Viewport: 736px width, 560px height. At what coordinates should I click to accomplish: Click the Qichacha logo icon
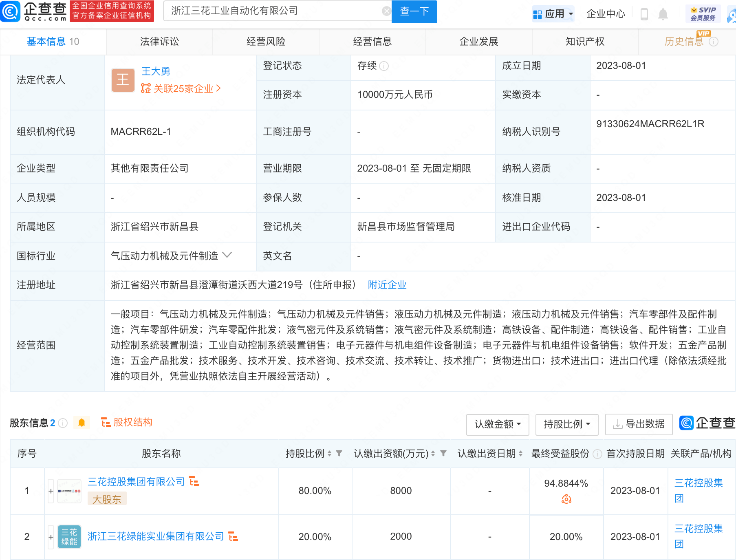click(x=11, y=11)
